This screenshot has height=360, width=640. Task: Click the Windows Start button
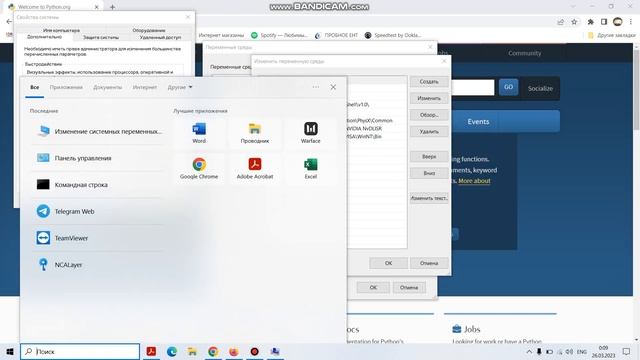10,351
